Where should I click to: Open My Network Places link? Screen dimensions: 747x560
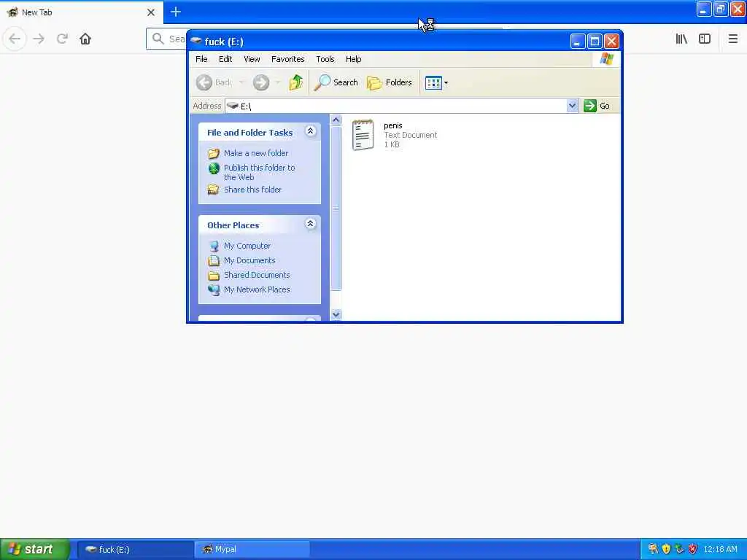click(257, 289)
